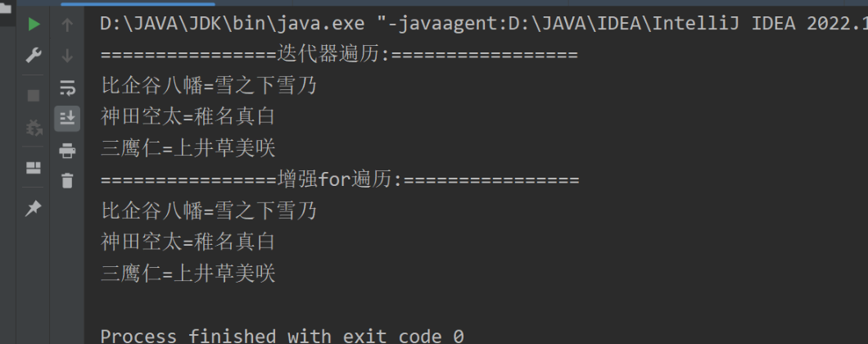Click the 增强for遍历 separator line

pos(340,179)
